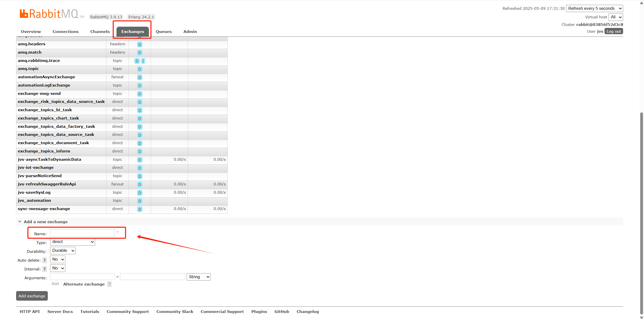Click the Alternate exchange help icon

pyautogui.click(x=109, y=284)
